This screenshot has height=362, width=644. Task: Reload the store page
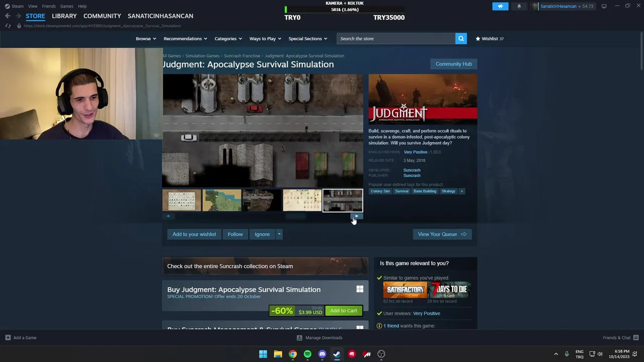point(8,26)
